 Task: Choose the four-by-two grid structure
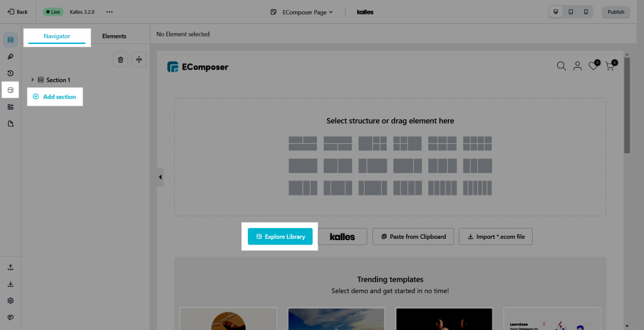click(477, 144)
